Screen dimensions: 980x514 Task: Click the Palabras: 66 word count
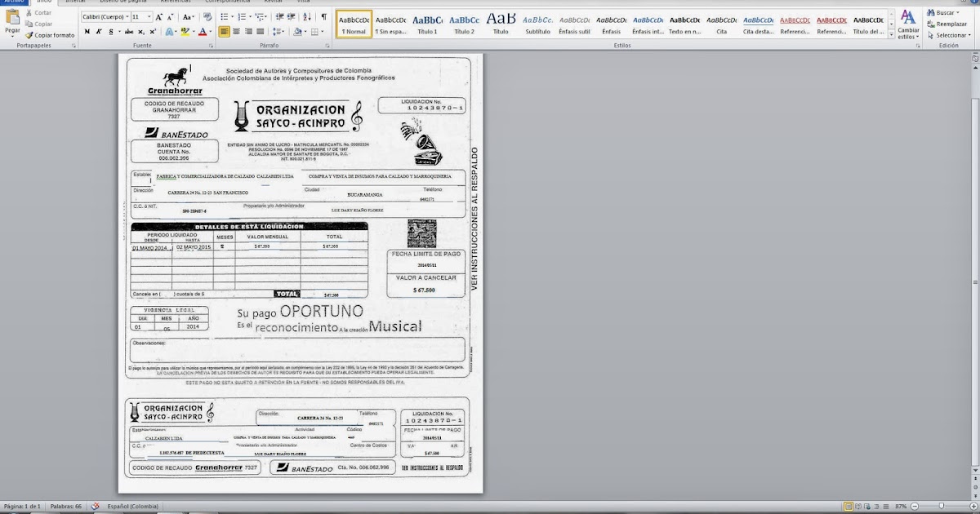pos(65,507)
